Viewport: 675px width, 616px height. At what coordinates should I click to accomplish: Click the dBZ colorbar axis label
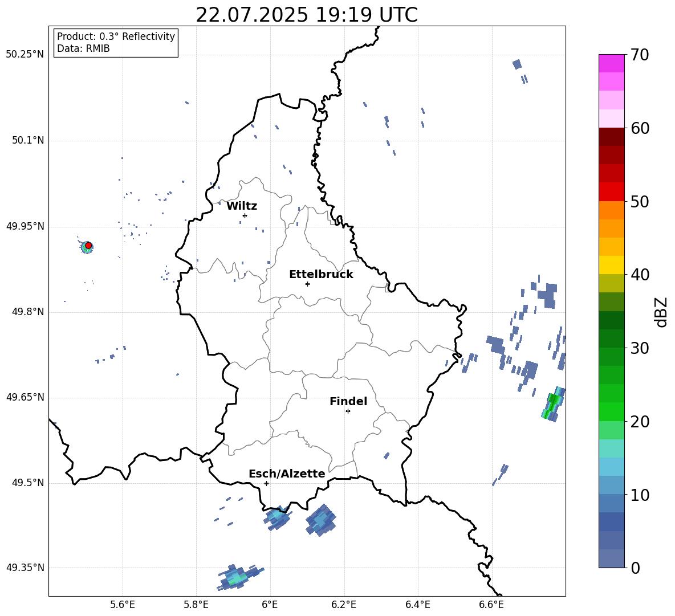click(x=660, y=312)
